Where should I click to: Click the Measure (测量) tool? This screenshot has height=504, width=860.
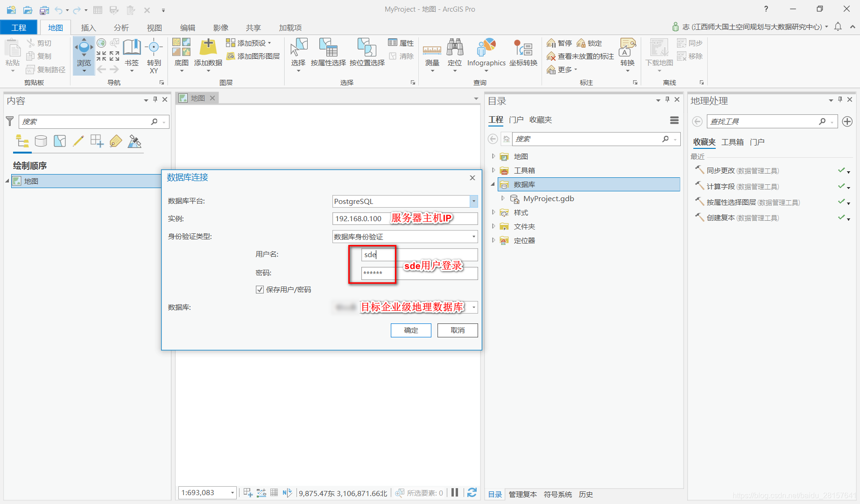pyautogui.click(x=432, y=55)
